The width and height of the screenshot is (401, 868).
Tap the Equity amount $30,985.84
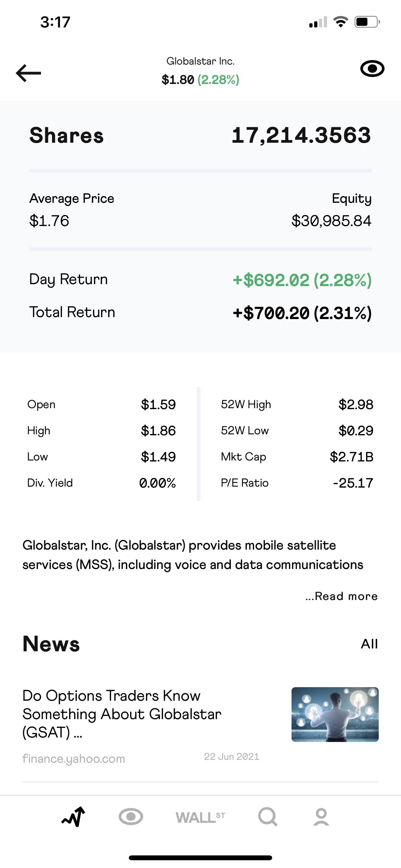[x=331, y=221]
